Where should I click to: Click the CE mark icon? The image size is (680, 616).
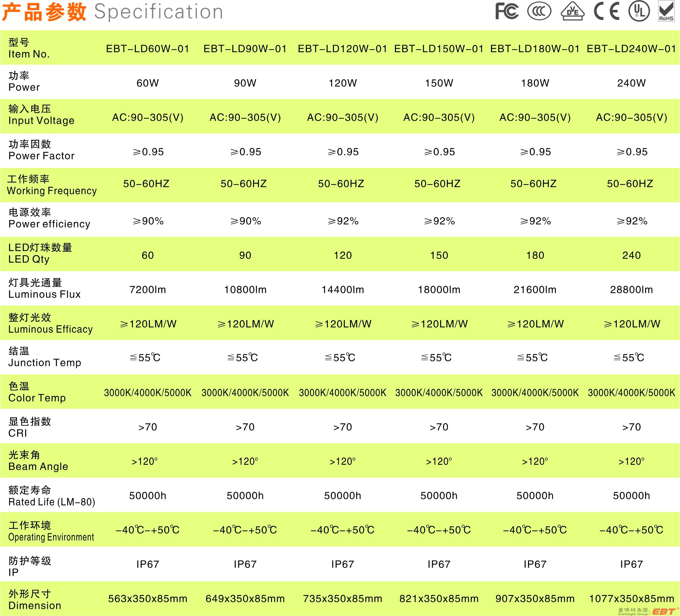click(x=607, y=11)
